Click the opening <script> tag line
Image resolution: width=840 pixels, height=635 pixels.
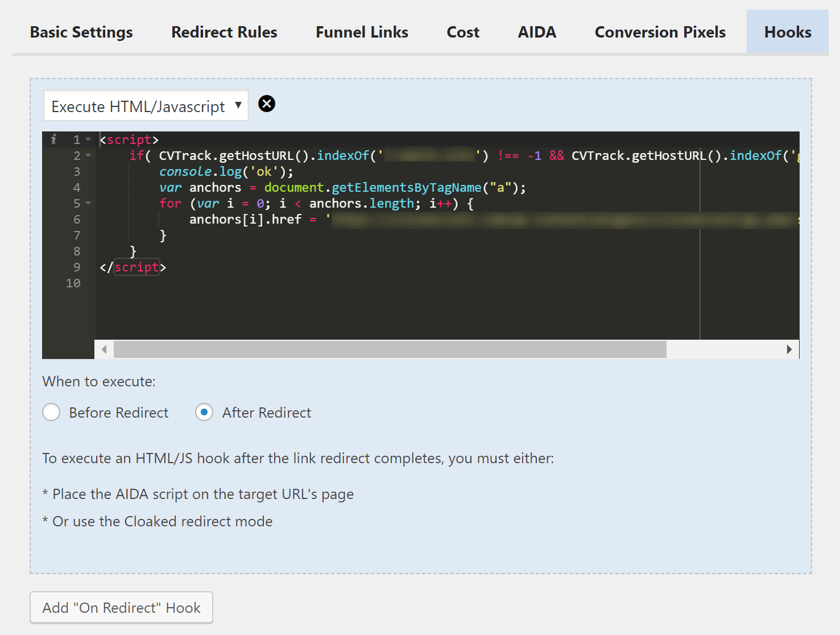coord(129,139)
